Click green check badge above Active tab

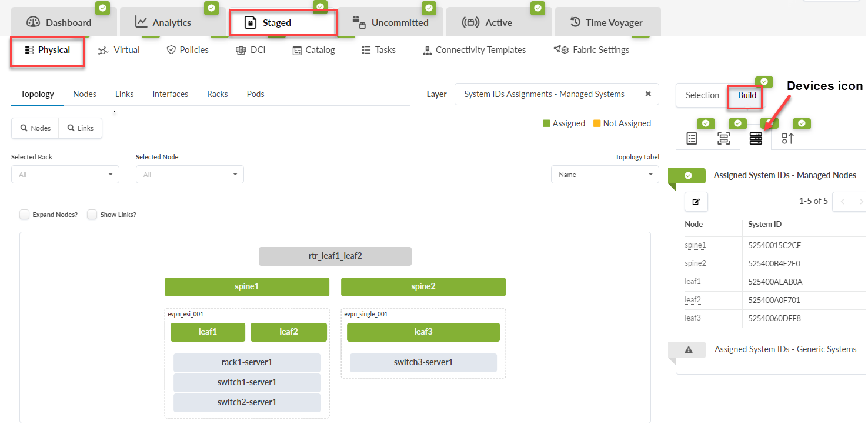[x=538, y=8]
